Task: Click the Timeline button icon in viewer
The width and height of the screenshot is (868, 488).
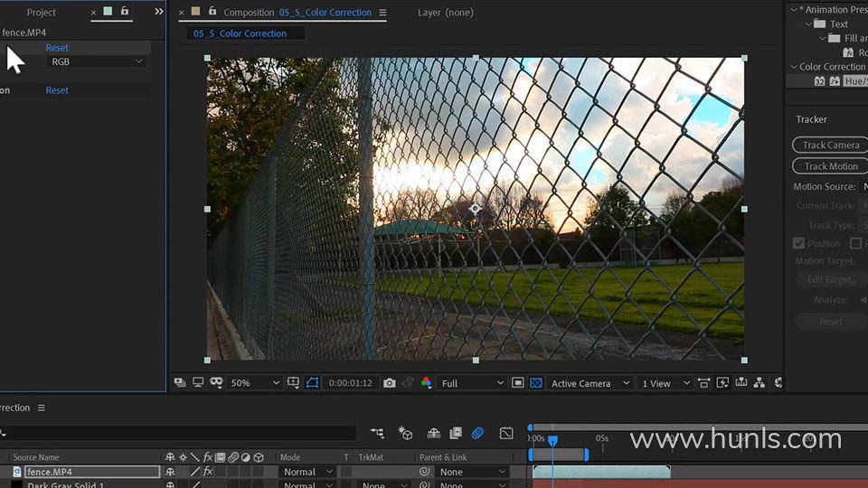Action: coord(741,383)
